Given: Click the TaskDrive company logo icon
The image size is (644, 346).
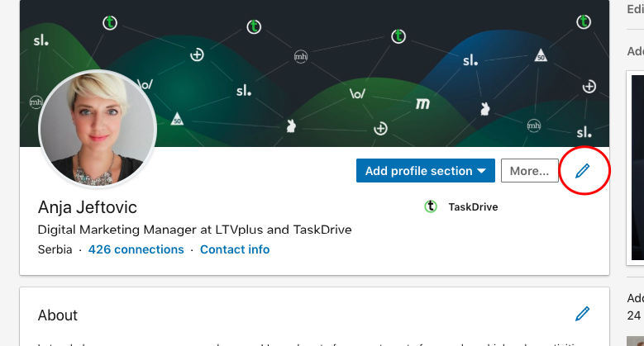Looking at the screenshot, I should coord(431,206).
